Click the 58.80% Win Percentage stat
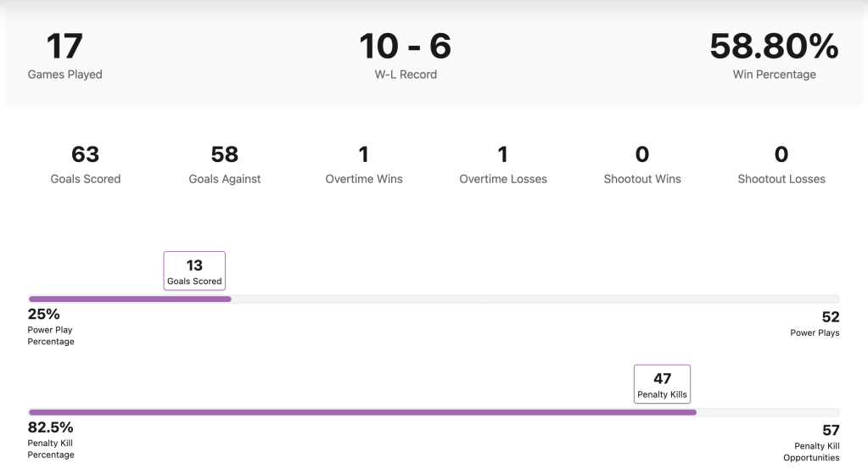 coord(773,47)
